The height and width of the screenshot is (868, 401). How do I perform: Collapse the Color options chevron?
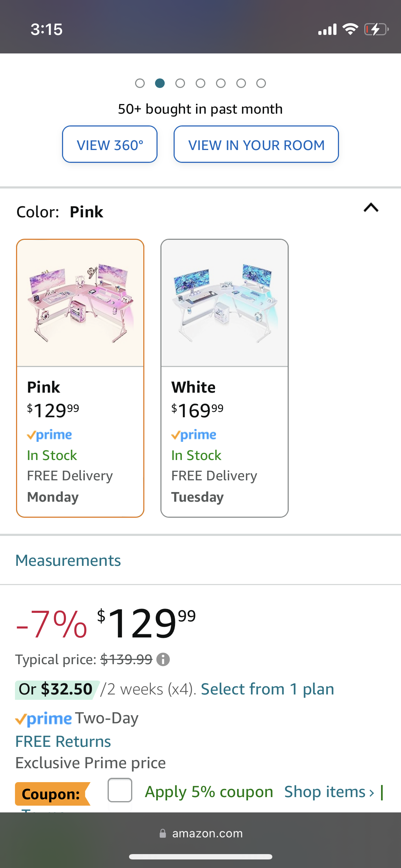pos(371,208)
